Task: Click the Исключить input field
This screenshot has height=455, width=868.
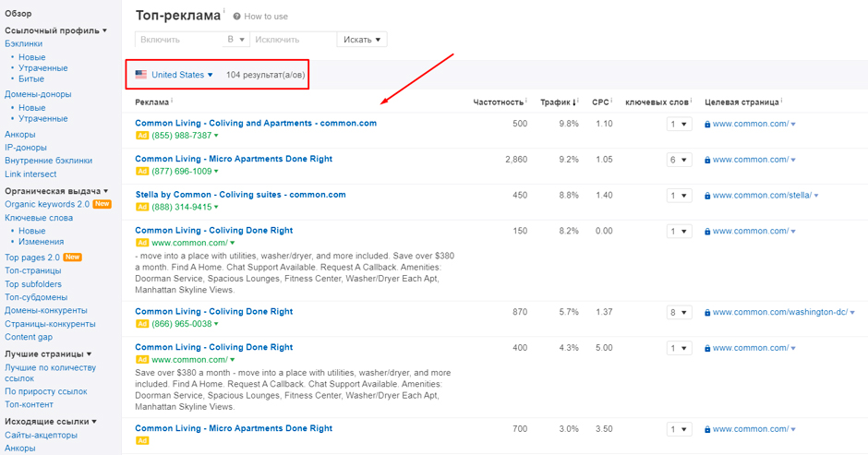Action: pyautogui.click(x=294, y=40)
